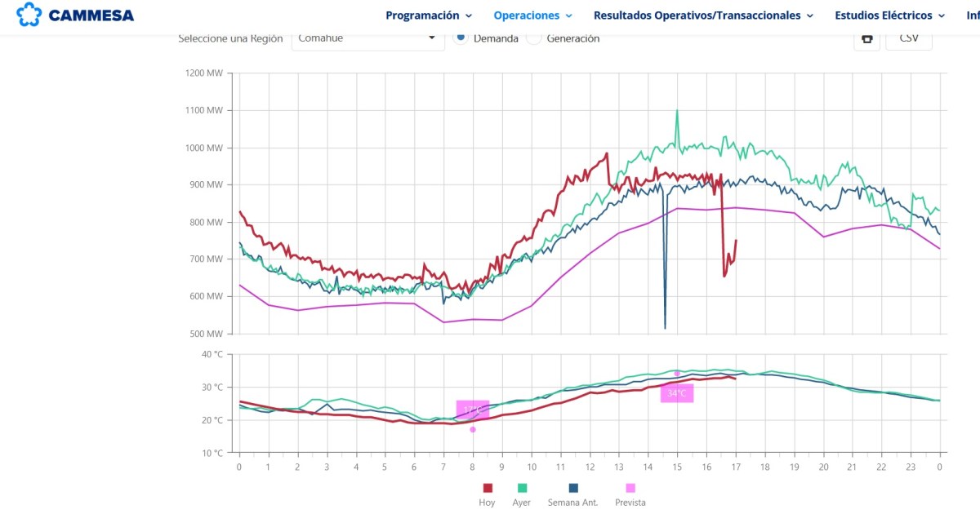This screenshot has width=980, height=514.
Task: Click the Generación radio label text
Action: pos(572,38)
